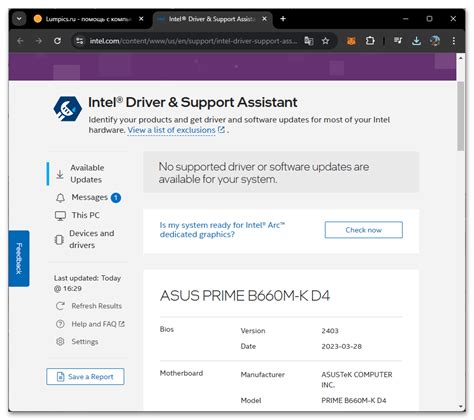Reload the current page
The image size is (474, 420).
57,41
